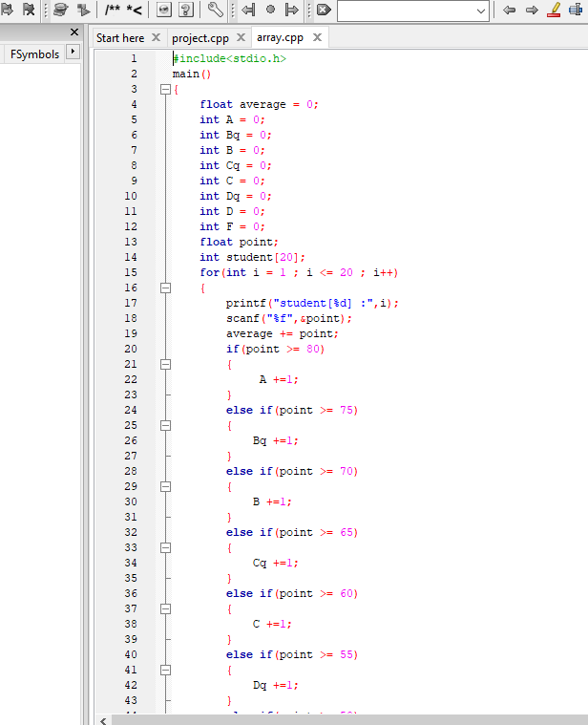The width and height of the screenshot is (588, 725).
Task: Click the clear search icon beside the combo box
Action: pyautogui.click(x=323, y=10)
